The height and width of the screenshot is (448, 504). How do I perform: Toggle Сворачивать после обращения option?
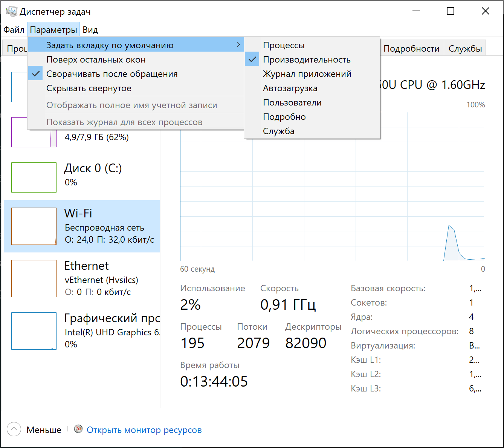click(x=112, y=74)
